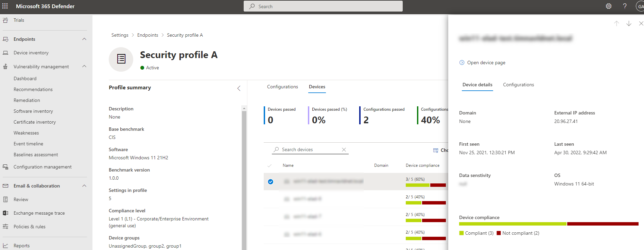This screenshot has height=250, width=644.
Task: Click the Settings breadcrumb link
Action: click(x=120, y=35)
